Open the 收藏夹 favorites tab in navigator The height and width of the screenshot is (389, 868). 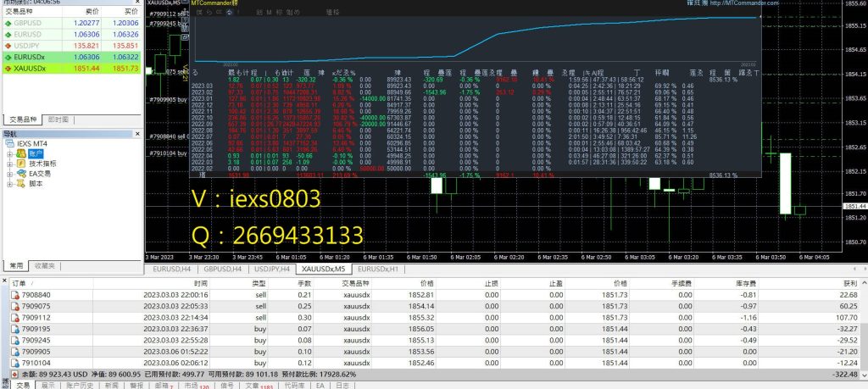point(46,265)
